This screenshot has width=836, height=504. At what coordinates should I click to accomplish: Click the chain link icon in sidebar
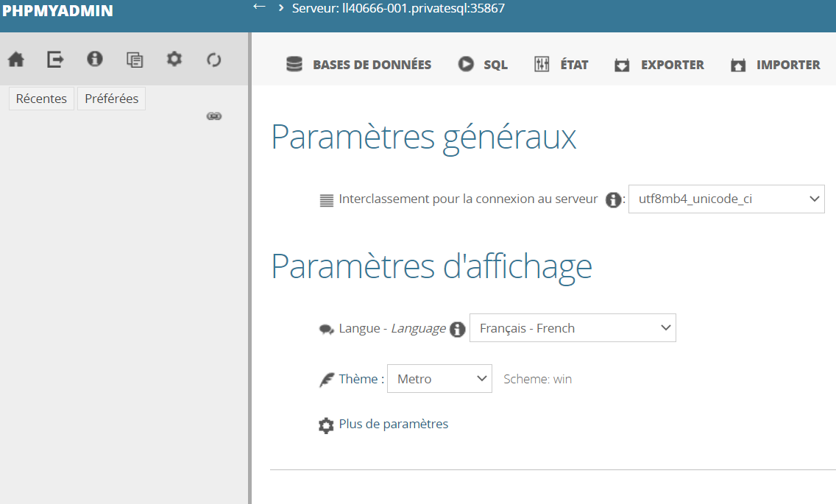click(214, 116)
